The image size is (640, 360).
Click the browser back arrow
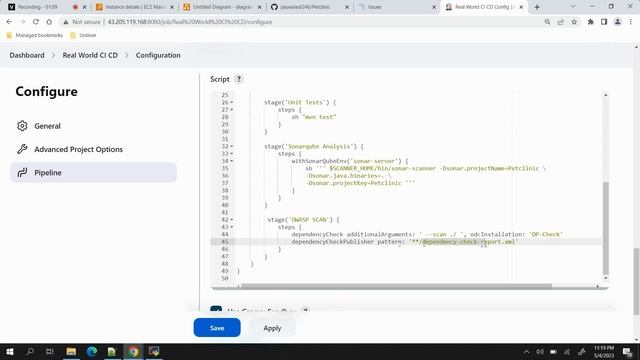pyautogui.click(x=9, y=22)
